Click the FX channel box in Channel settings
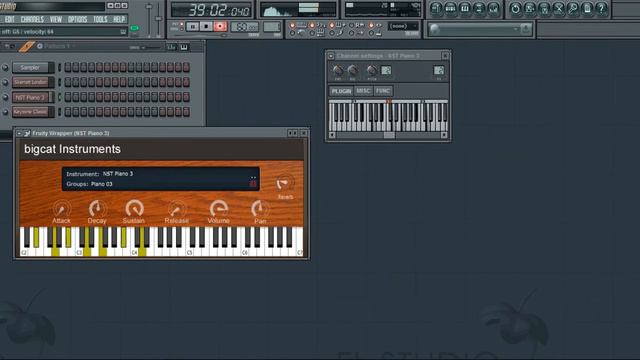Viewport: 640px width, 360px height. pyautogui.click(x=439, y=71)
